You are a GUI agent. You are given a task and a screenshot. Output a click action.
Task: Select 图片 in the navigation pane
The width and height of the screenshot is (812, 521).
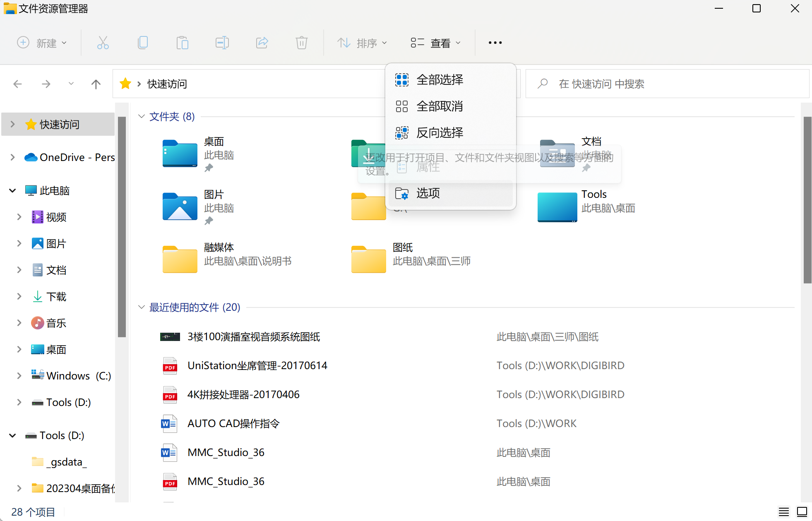[x=56, y=243]
